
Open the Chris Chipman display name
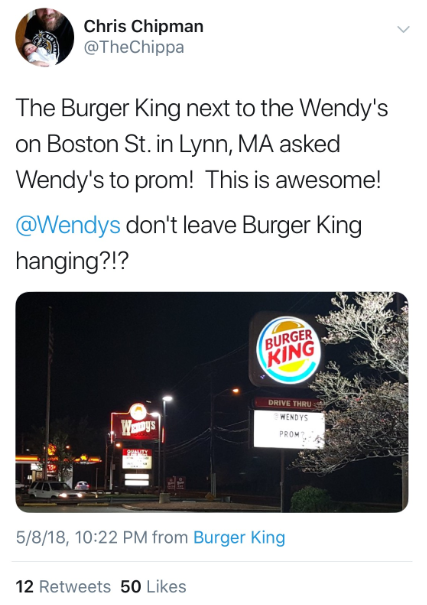143,26
